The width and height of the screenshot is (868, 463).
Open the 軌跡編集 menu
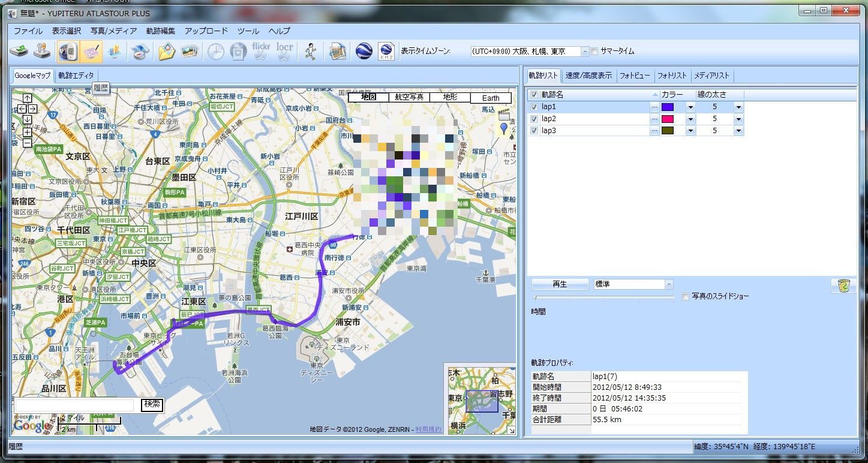point(161,31)
